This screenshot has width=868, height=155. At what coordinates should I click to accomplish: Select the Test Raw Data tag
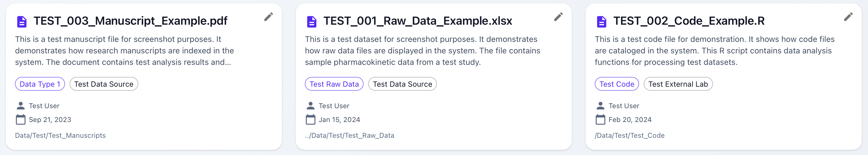point(334,84)
